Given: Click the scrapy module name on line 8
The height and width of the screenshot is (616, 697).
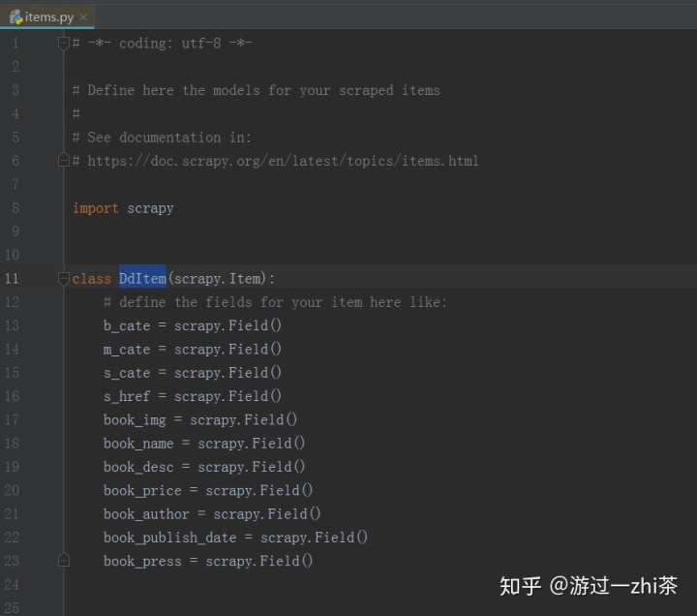Looking at the screenshot, I should click(150, 208).
